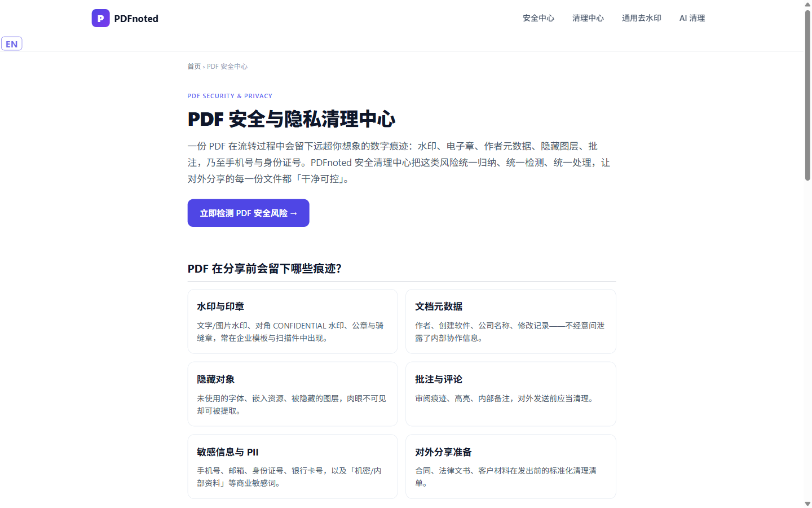812x508 pixels.
Task: Open the 对外分享准备 card
Action: (x=511, y=466)
